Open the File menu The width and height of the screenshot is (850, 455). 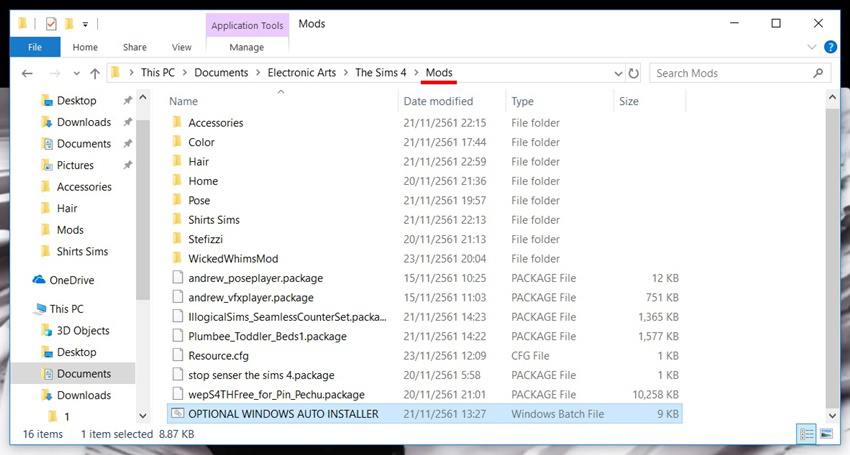[35, 47]
